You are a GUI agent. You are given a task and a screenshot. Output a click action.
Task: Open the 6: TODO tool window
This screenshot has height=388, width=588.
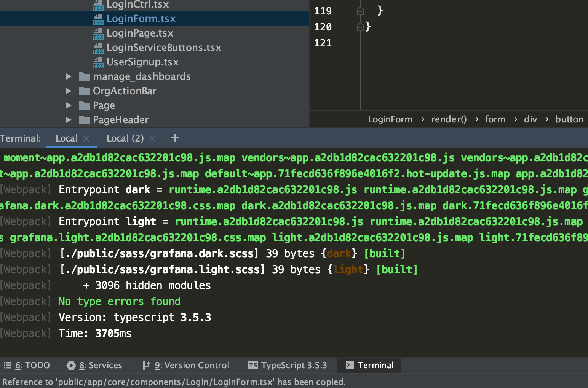point(27,366)
